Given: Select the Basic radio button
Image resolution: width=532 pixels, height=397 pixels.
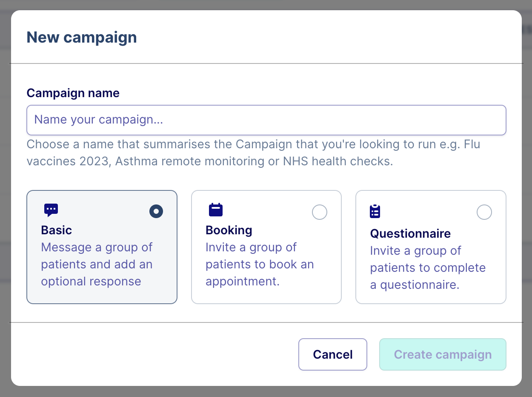Looking at the screenshot, I should coord(156,211).
